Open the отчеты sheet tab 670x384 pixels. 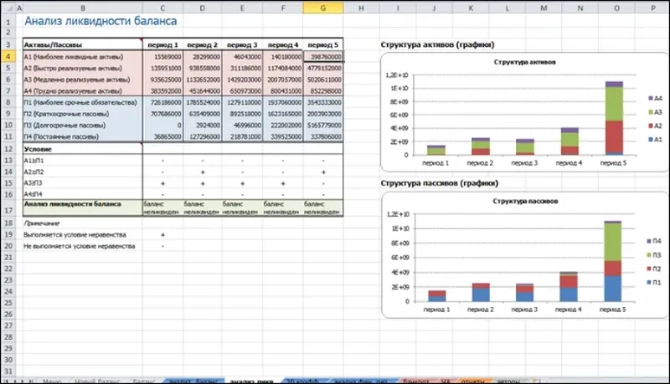click(473, 381)
